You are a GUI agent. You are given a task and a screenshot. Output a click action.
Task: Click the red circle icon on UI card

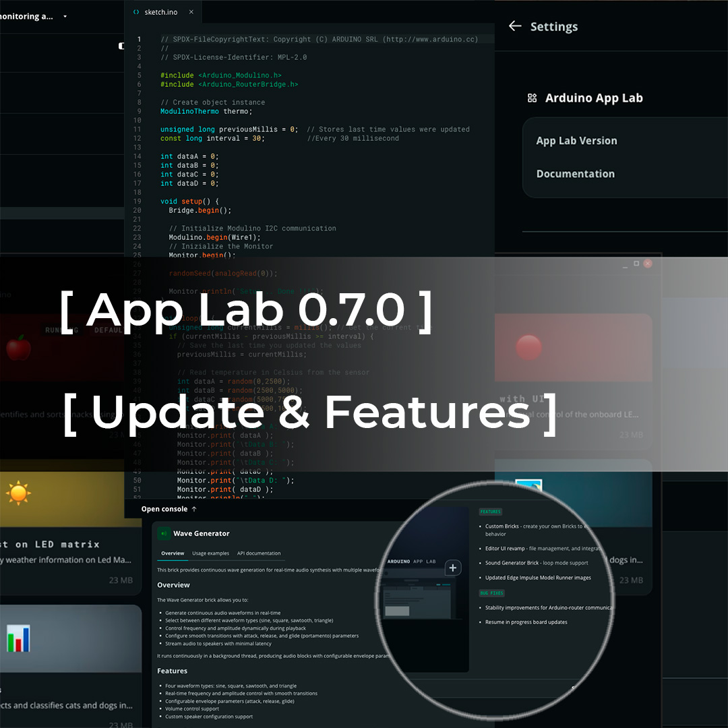(x=528, y=347)
